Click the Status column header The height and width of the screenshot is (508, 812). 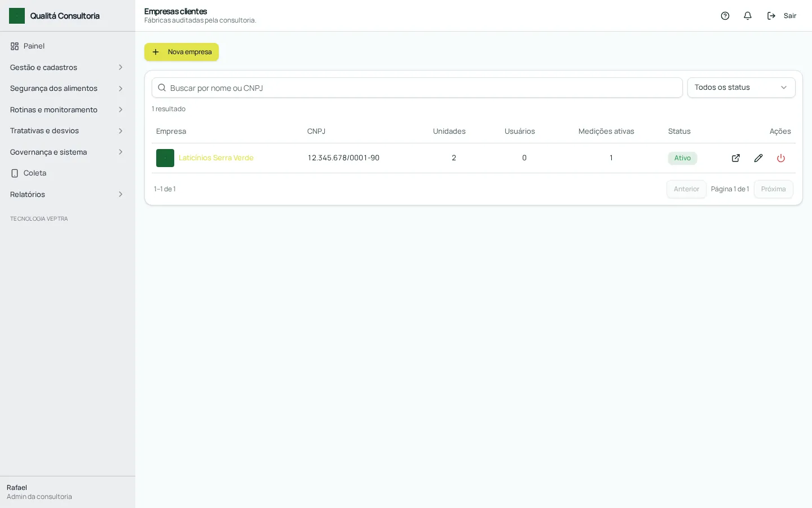coord(679,132)
